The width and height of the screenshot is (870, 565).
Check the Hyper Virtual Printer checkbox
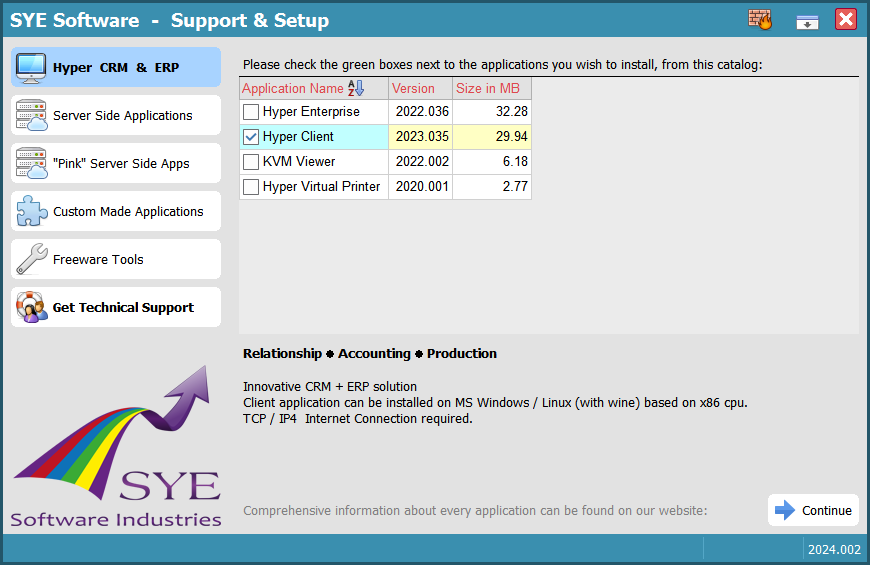coord(251,186)
